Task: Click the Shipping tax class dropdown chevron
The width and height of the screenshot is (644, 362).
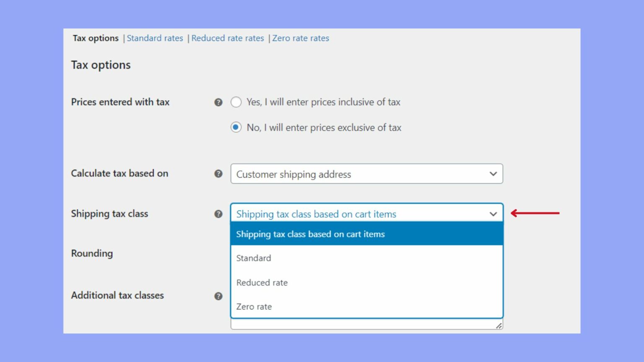Action: tap(493, 214)
